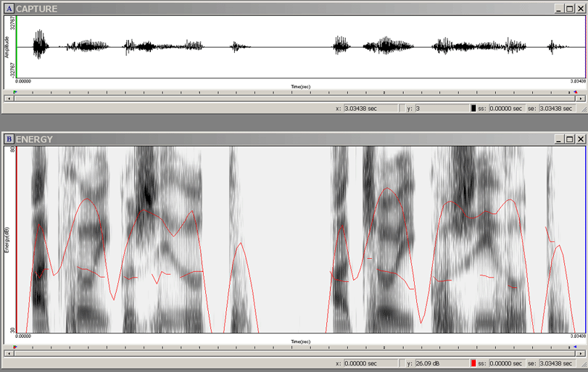Screen dimensions: 588x372
Task: Click the x value field in ENERGY window
Action: [370, 363]
